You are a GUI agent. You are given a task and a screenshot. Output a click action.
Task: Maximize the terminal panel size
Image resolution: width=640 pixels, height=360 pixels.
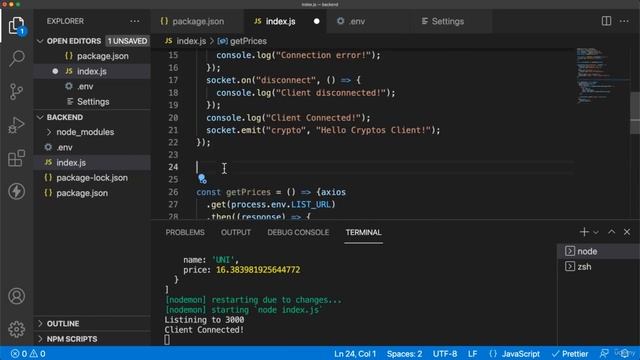coord(611,232)
